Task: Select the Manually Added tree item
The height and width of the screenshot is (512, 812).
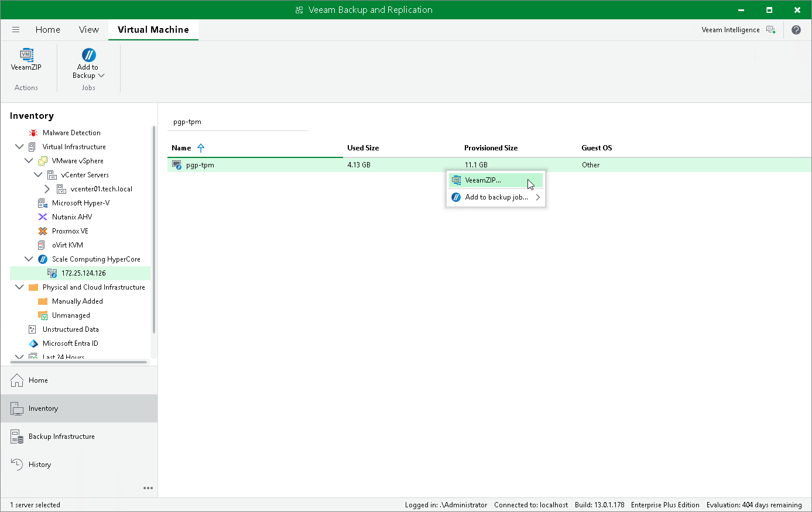Action: tap(77, 301)
